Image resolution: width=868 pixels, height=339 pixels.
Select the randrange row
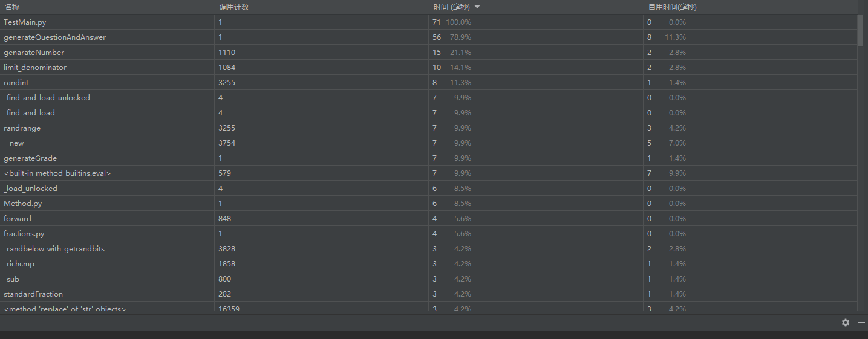click(428, 128)
